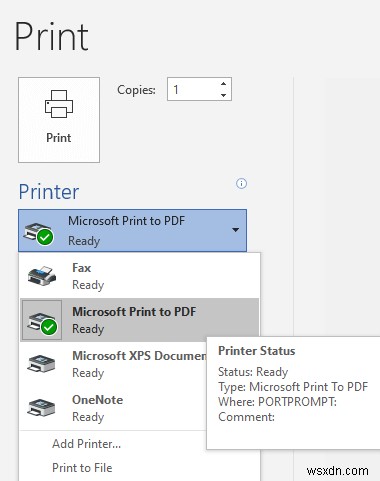Image resolution: width=380 pixels, height=481 pixels.
Task: Select the Fax printer entry
Action: point(139,276)
